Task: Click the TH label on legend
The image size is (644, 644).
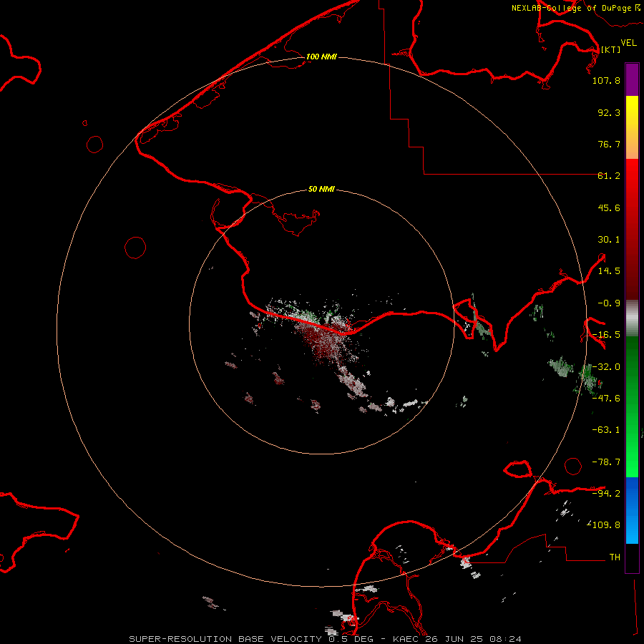Action: 615,557
